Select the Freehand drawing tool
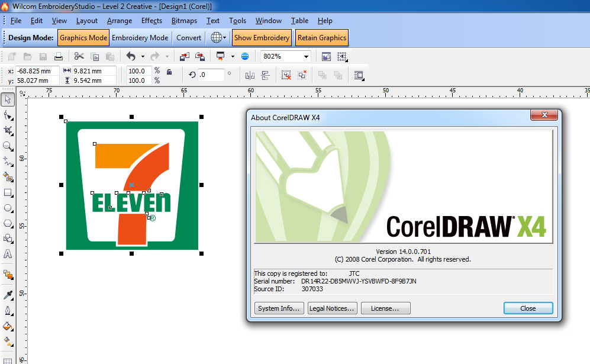This screenshot has height=364, width=590. (x=8, y=162)
